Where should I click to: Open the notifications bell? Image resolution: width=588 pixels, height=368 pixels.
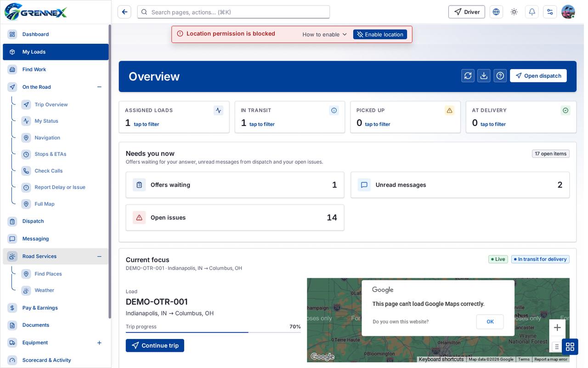click(532, 12)
